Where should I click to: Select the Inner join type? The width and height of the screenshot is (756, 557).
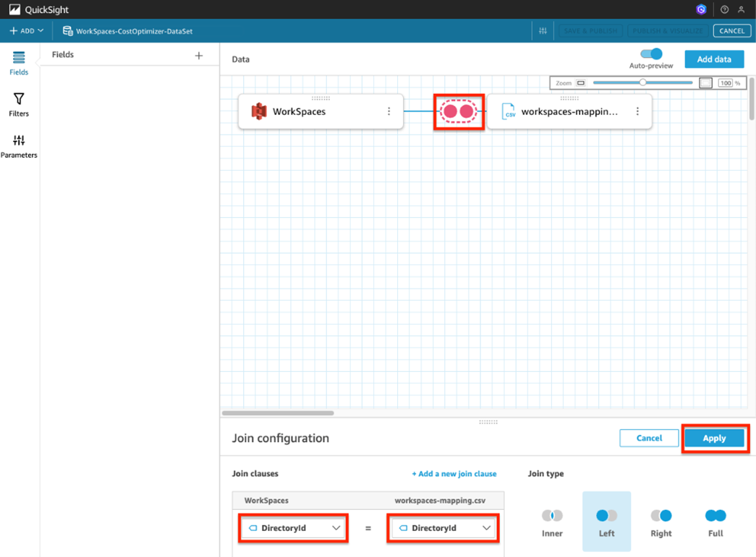(x=552, y=516)
